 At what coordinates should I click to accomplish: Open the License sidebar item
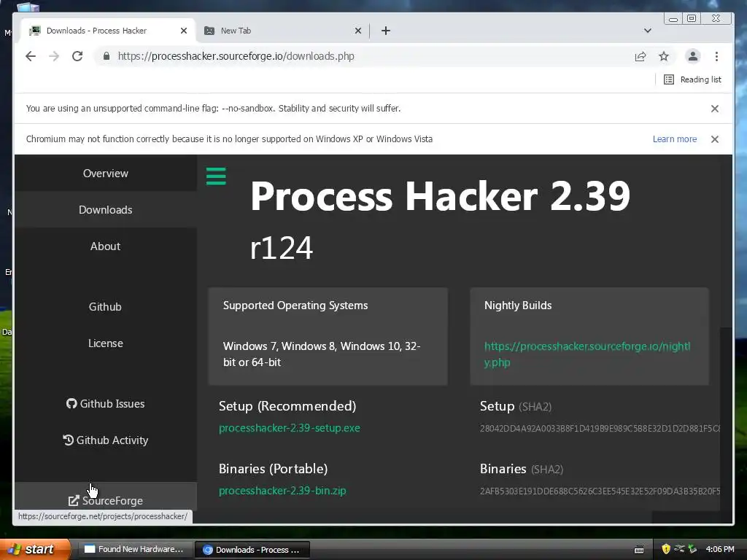click(x=105, y=343)
